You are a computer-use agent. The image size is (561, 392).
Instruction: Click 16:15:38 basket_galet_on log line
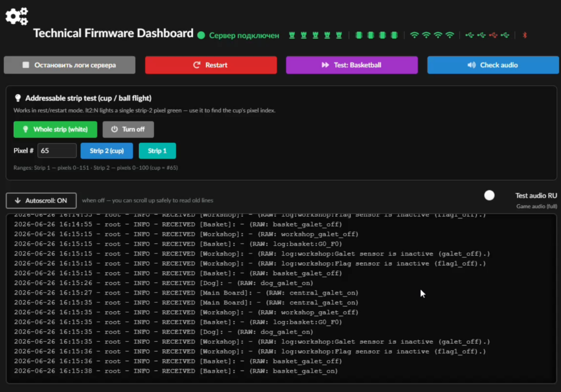(x=176, y=371)
